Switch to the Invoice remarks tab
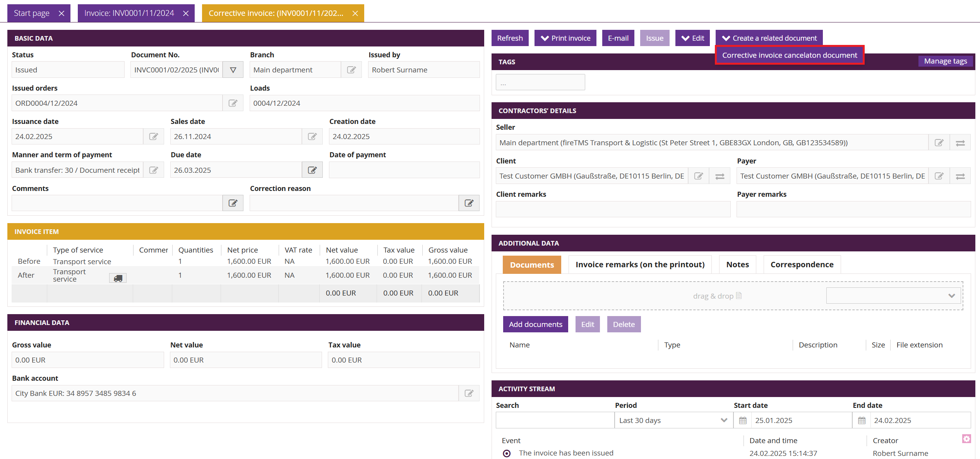Screen dimensions: 980x459 click(640, 265)
